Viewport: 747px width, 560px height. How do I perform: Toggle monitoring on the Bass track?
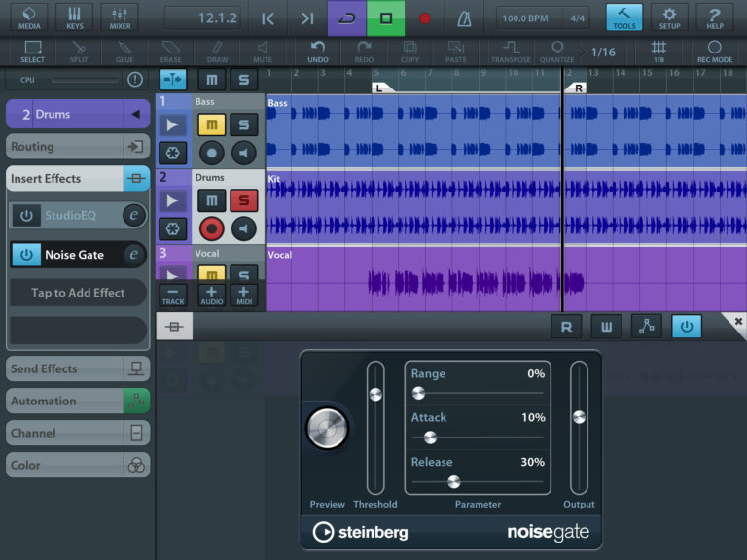(243, 154)
